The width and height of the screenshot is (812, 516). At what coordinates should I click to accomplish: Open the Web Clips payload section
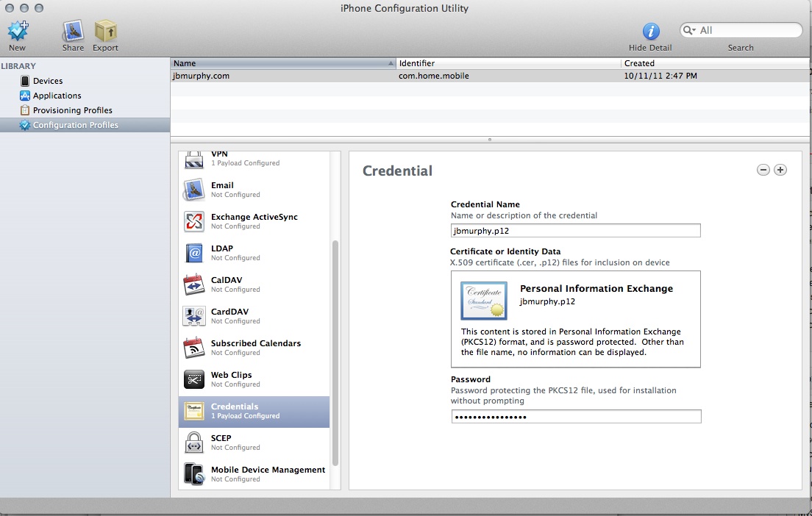(x=254, y=379)
